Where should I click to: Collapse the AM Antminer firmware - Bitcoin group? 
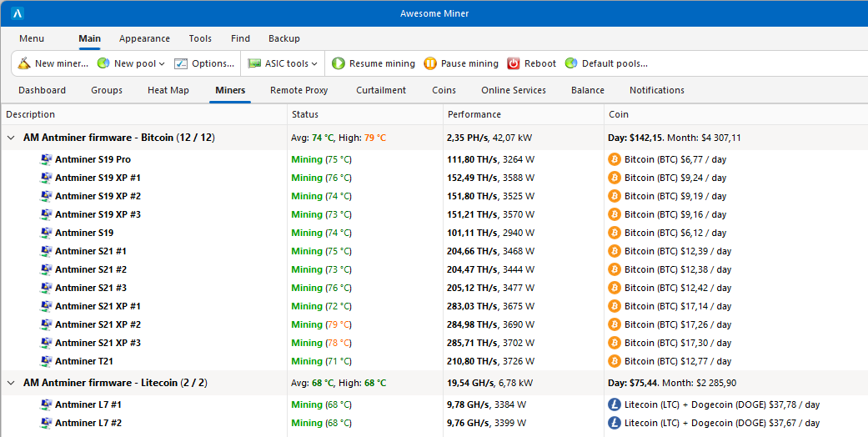coord(11,138)
